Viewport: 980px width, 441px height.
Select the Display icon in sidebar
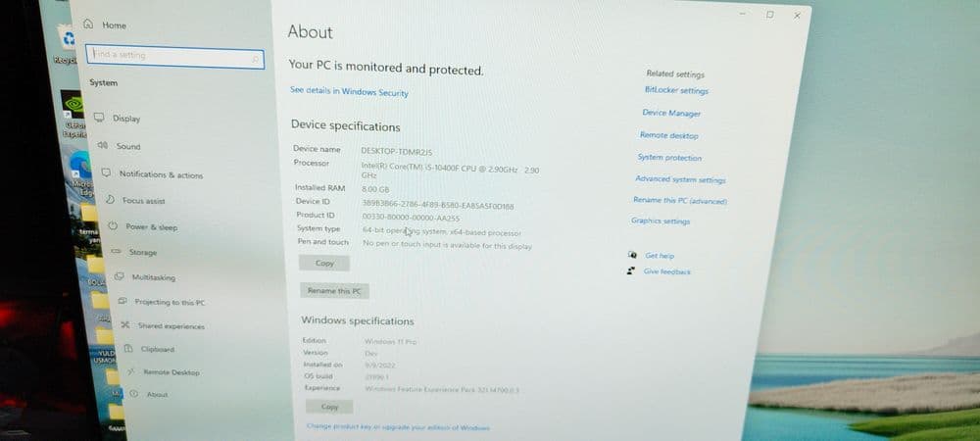point(99,118)
